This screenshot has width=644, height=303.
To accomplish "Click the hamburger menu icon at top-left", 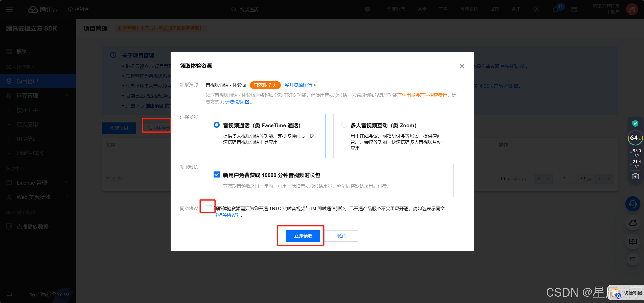I will pyautogui.click(x=9, y=10).
